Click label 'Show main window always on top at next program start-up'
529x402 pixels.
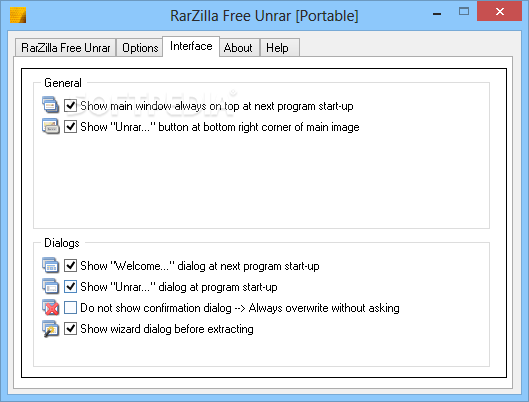point(217,106)
